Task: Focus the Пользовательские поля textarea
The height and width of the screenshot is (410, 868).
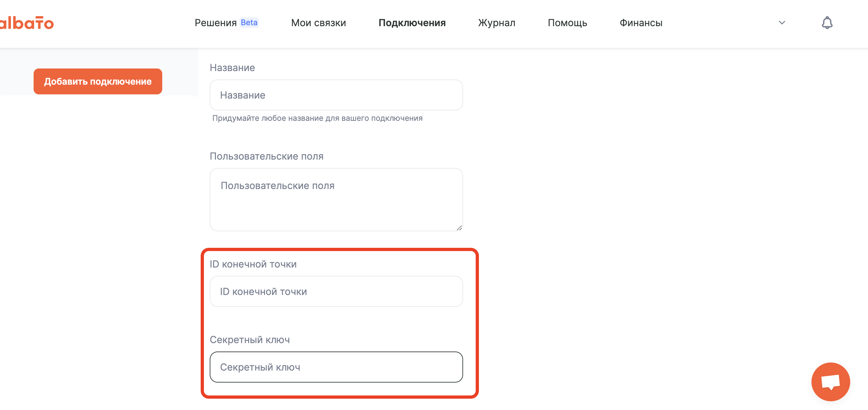Action: [336, 199]
